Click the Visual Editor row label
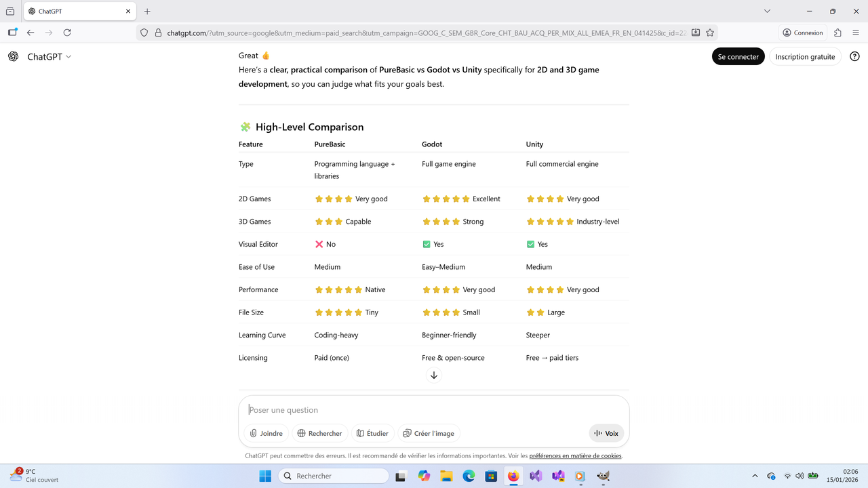The height and width of the screenshot is (488, 868). 258,244
